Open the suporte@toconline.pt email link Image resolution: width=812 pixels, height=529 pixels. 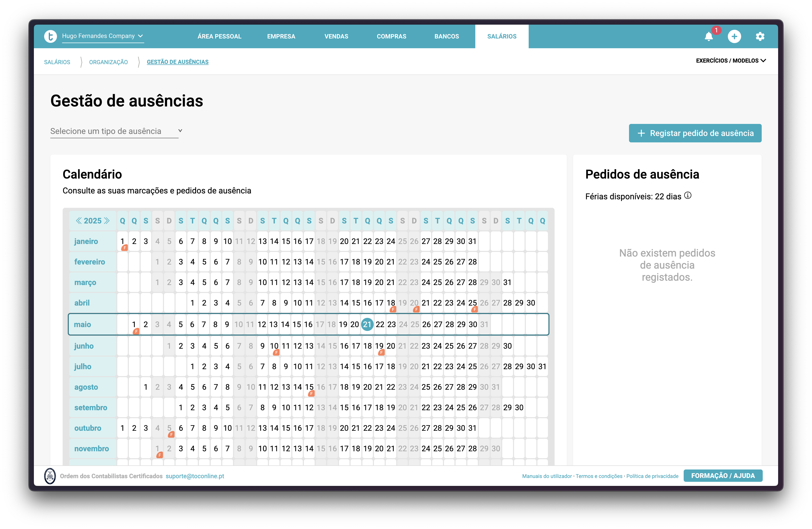[x=195, y=476]
